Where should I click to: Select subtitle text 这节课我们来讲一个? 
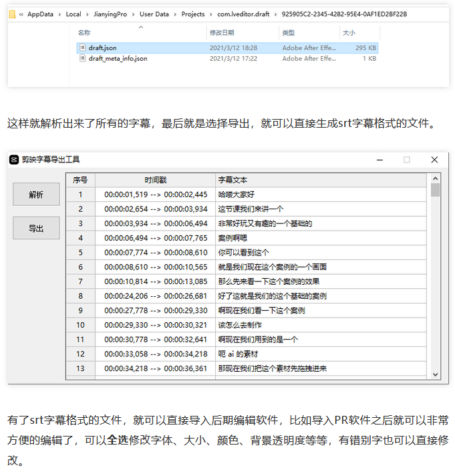pyautogui.click(x=251, y=209)
